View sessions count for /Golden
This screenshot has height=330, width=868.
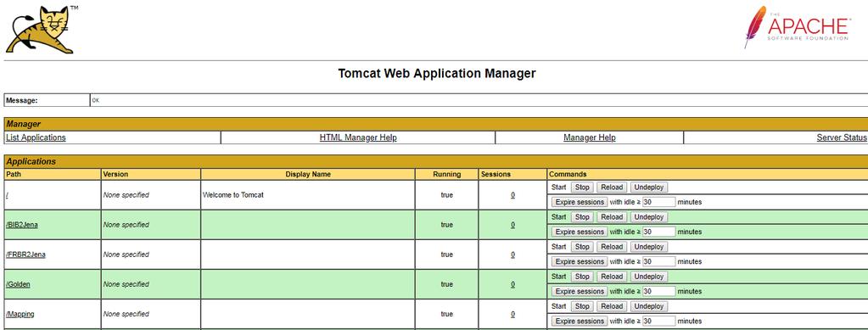tap(512, 284)
